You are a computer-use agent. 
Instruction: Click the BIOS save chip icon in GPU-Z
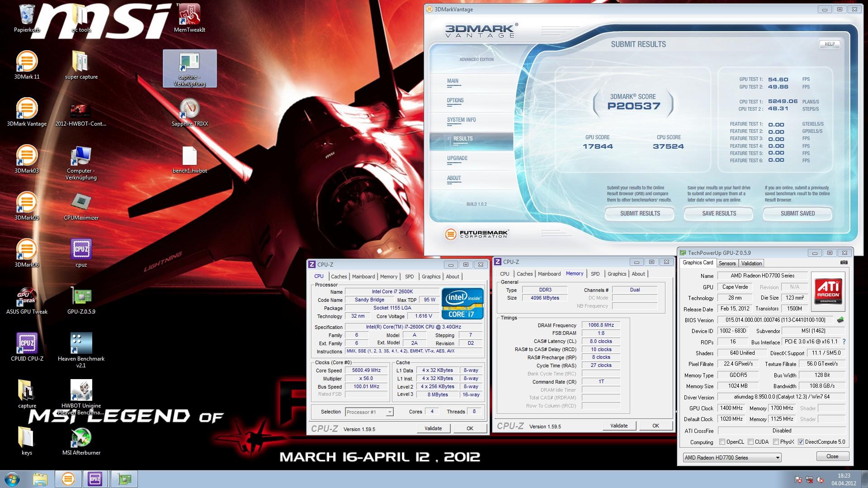(x=840, y=320)
